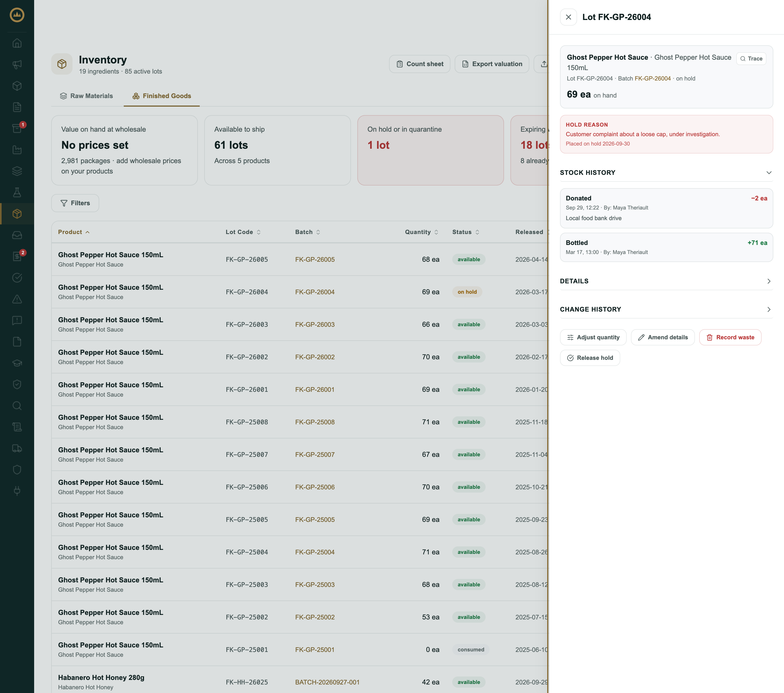Click the Count sheet button

click(420, 64)
